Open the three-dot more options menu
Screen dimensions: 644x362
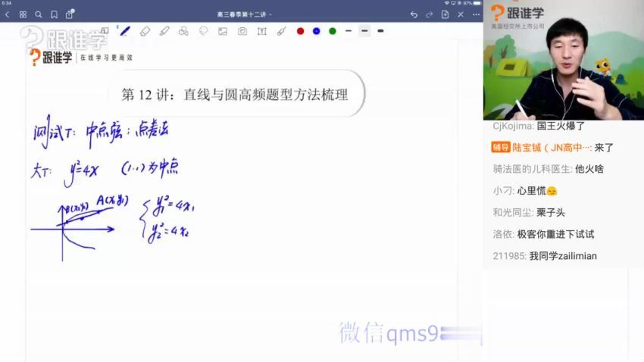476,14
